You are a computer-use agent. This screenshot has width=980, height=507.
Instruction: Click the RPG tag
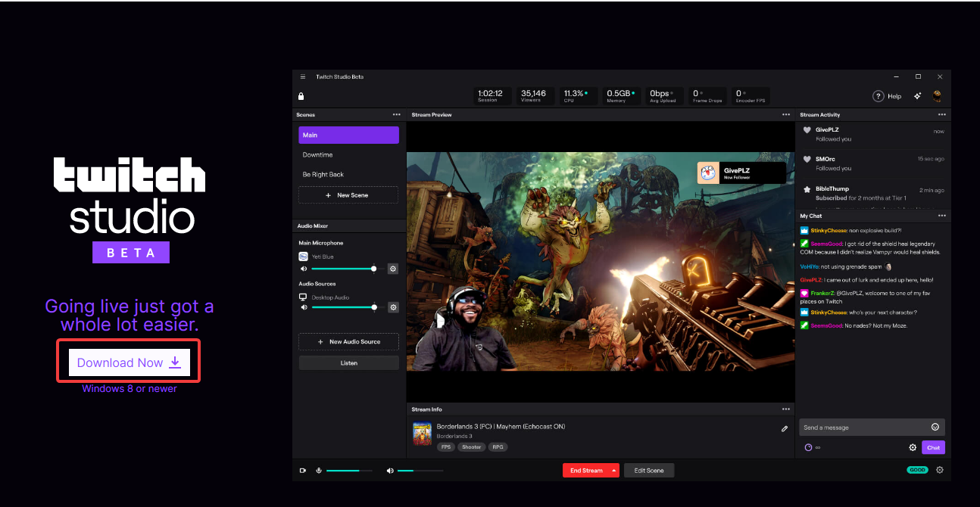(498, 447)
